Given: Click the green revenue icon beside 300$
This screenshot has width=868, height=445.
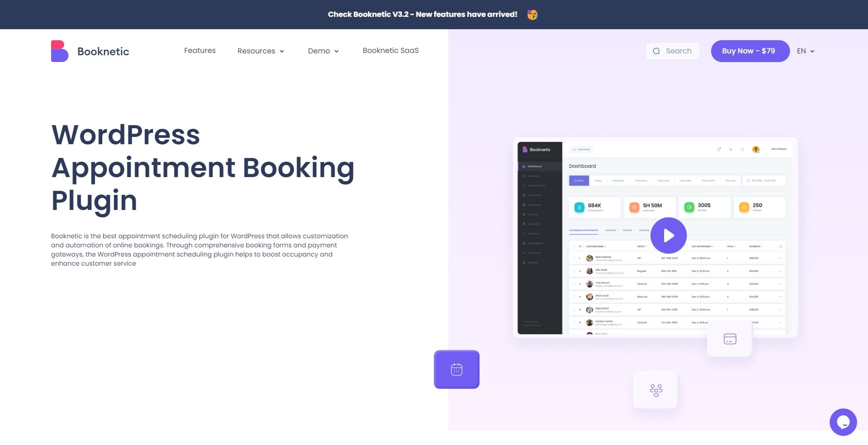Looking at the screenshot, I should [x=689, y=207].
